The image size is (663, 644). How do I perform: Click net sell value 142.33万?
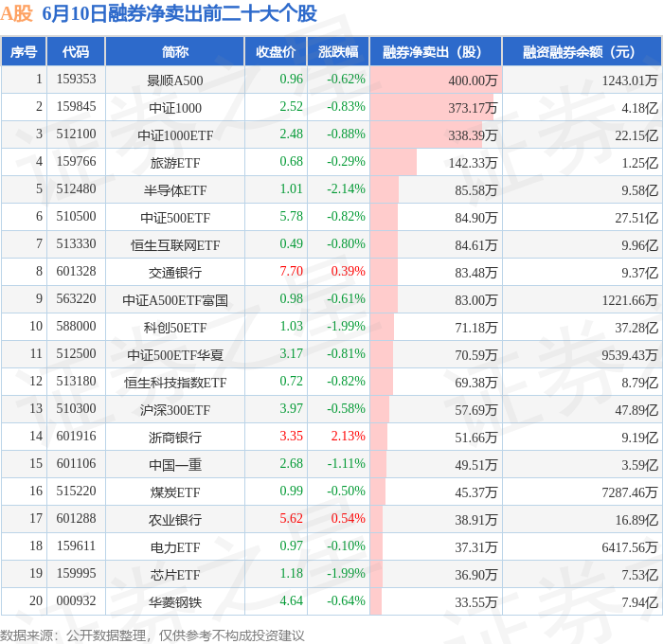473,163
